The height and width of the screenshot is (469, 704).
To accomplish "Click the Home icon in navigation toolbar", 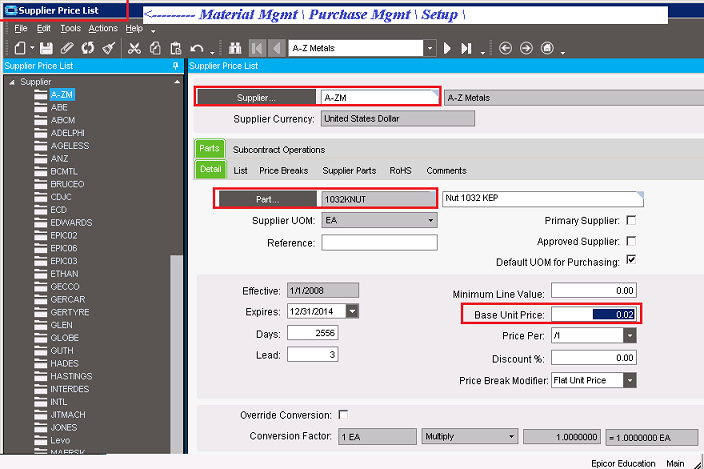I will click(x=547, y=48).
